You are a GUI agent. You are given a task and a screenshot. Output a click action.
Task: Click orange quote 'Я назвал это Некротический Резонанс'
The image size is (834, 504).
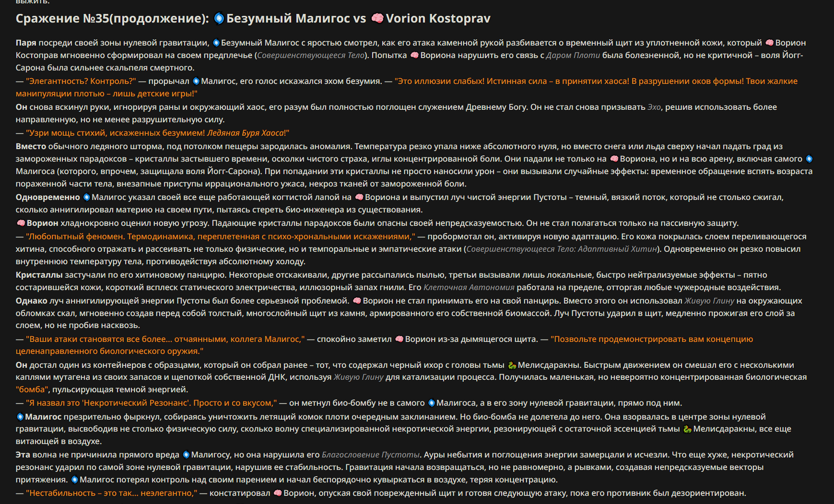click(152, 403)
